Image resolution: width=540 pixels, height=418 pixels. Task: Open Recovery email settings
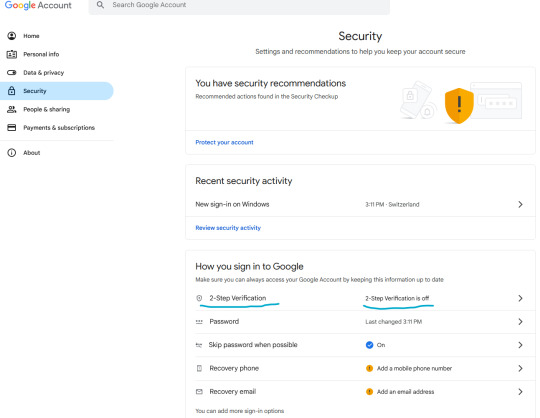click(360, 392)
